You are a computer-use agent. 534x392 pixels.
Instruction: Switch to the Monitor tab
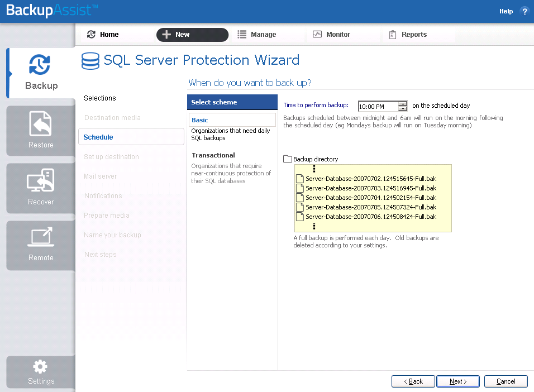[x=343, y=35]
